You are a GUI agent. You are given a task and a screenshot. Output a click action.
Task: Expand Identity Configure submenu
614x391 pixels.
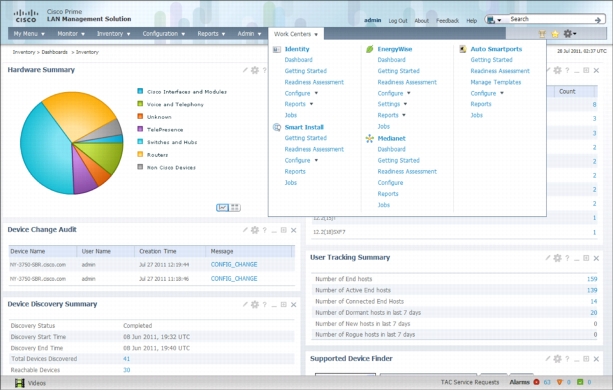click(316, 94)
